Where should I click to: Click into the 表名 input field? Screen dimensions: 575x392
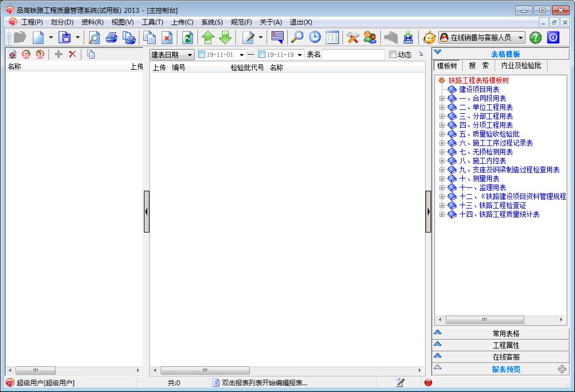click(353, 55)
